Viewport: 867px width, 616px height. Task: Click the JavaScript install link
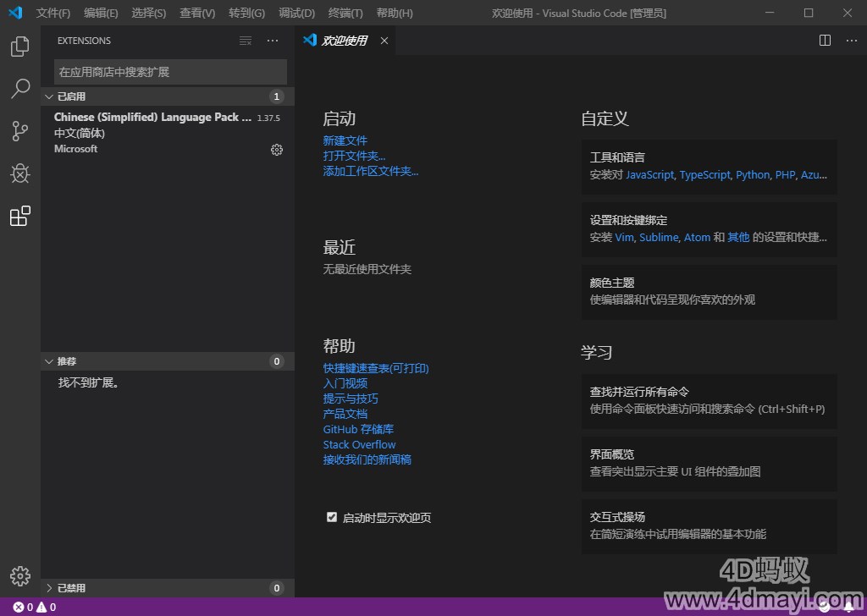click(x=649, y=174)
